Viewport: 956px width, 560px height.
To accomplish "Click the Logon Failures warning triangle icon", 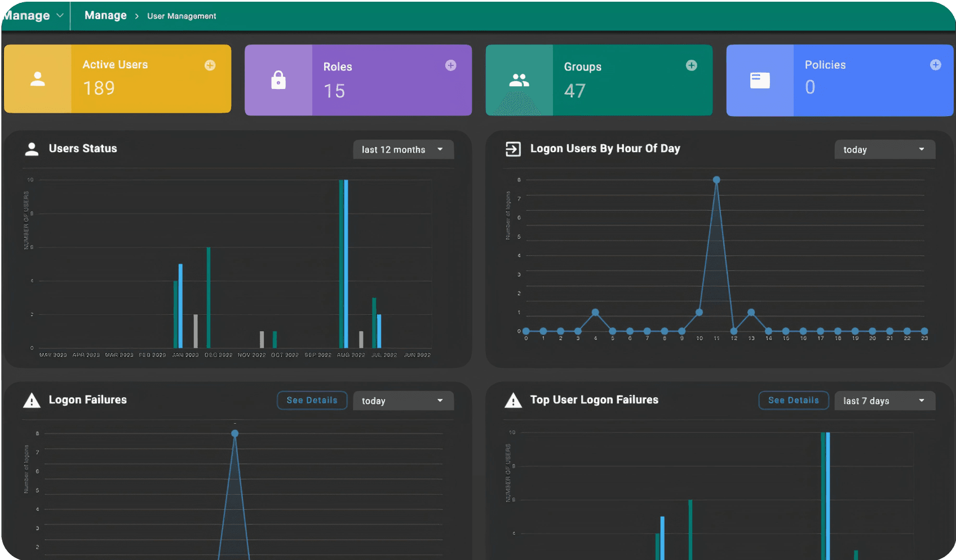I will tap(32, 401).
